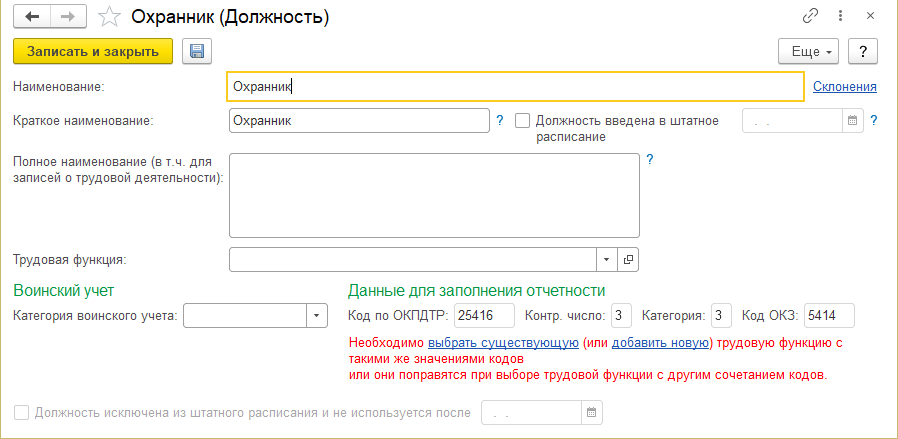The image size is (898, 439).
Task: Open the Склонения link
Action: (844, 87)
